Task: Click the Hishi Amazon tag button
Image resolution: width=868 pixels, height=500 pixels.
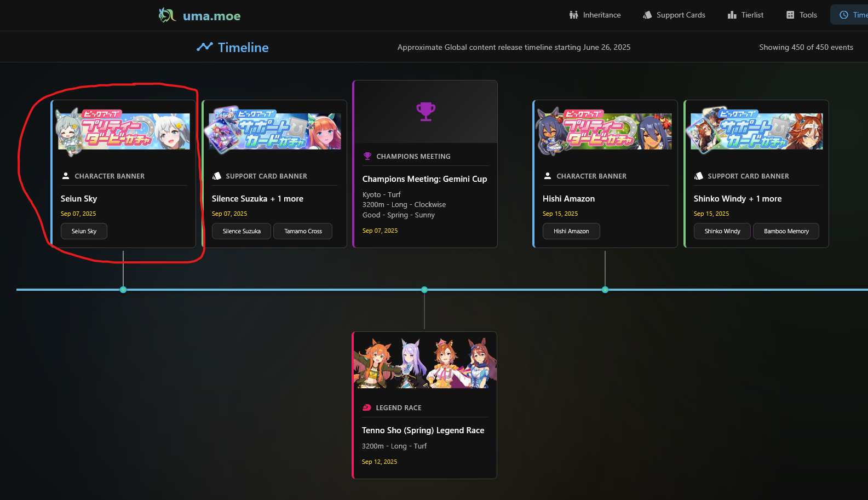Action: pos(571,231)
